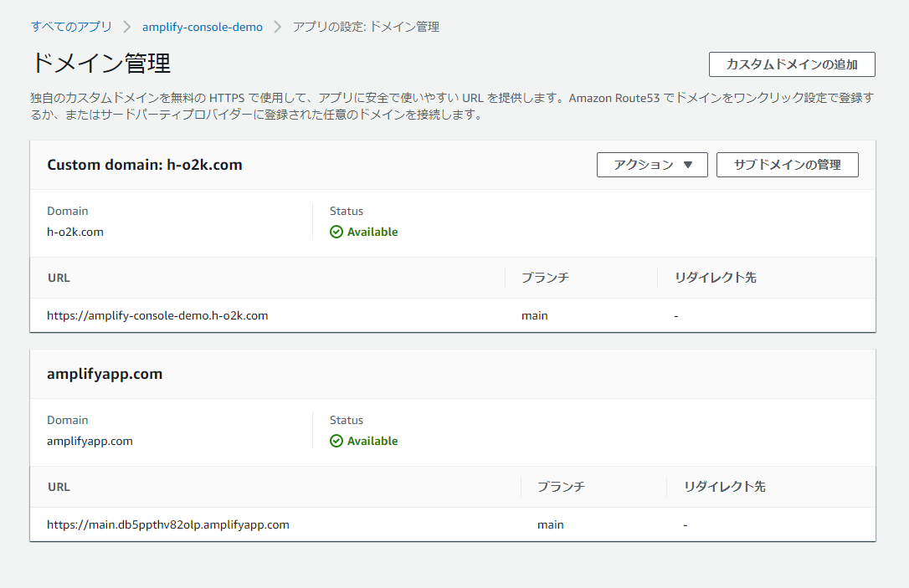Select URL https://main.db5ppthv82olp.amplifyapp.com
Image resolution: width=909 pixels, height=588 pixels.
coord(168,525)
